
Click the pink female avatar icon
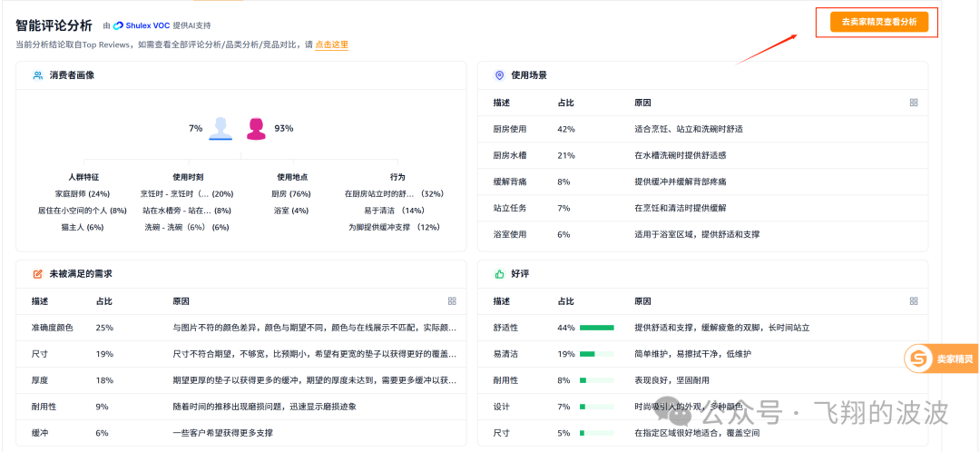point(255,129)
